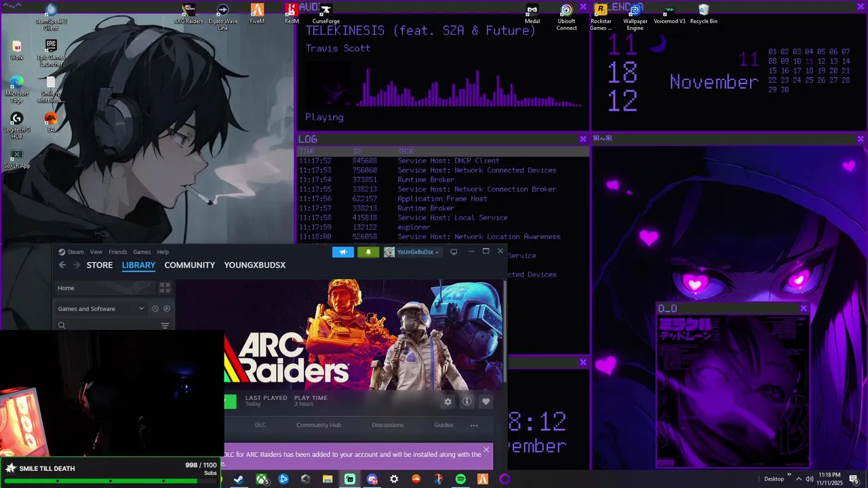This screenshot has height=488, width=868.
Task: Click the Application Frame Host log entry
Action: pos(442,199)
